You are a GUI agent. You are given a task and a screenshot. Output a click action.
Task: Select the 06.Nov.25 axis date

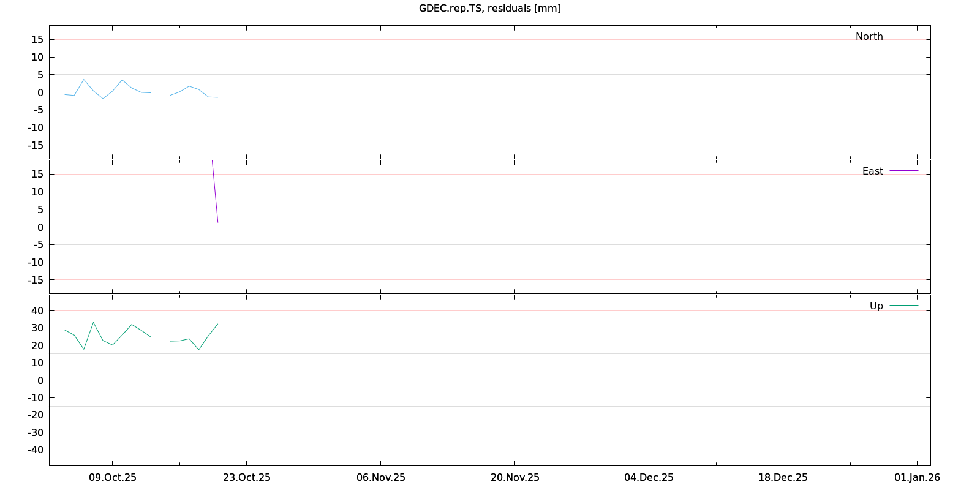pyautogui.click(x=381, y=478)
